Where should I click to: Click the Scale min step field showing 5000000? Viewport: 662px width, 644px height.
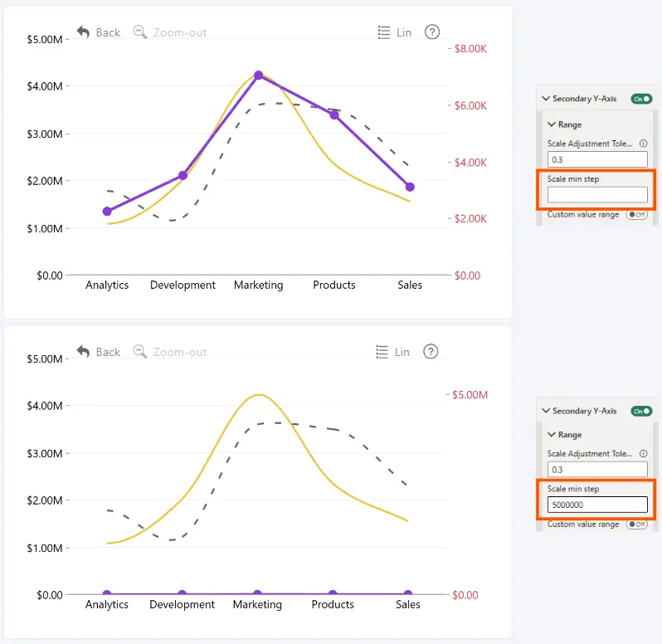[597, 505]
